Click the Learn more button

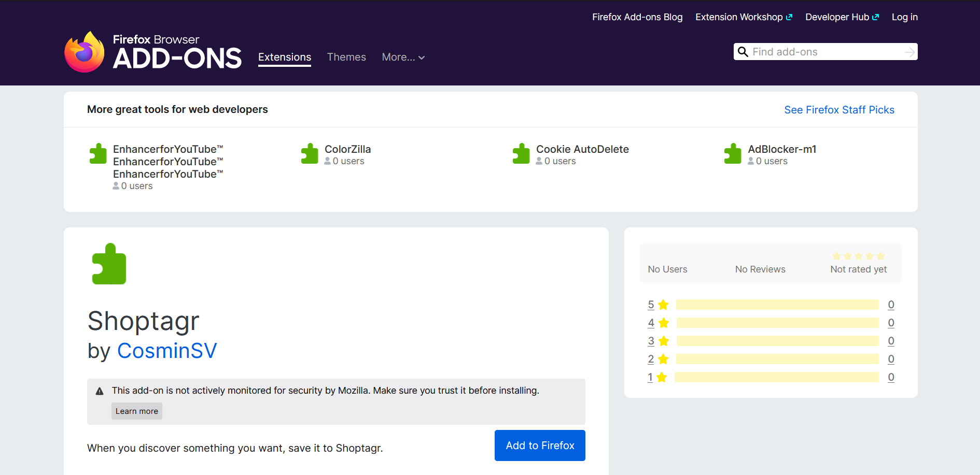(x=136, y=411)
